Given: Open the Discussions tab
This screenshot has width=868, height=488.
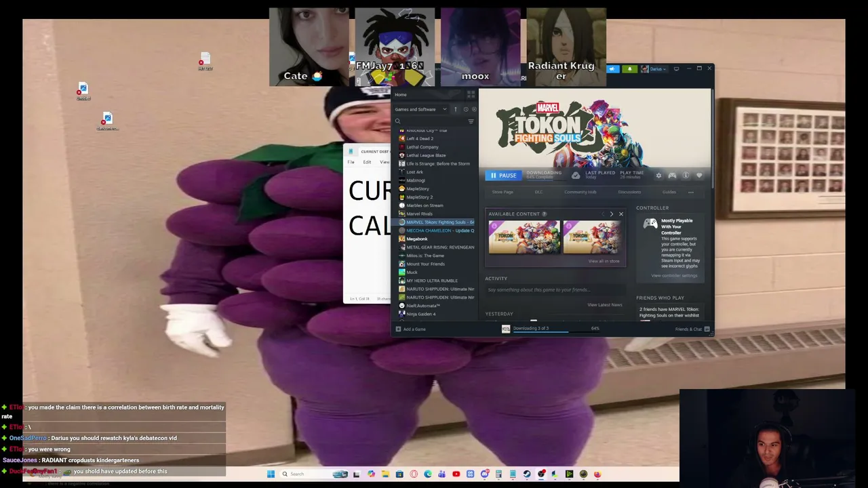Looking at the screenshot, I should pyautogui.click(x=629, y=192).
